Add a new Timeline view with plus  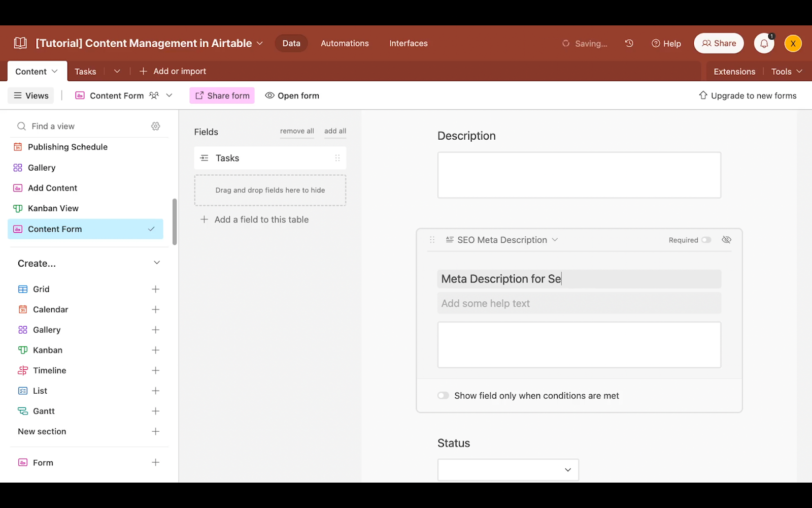pos(156,370)
